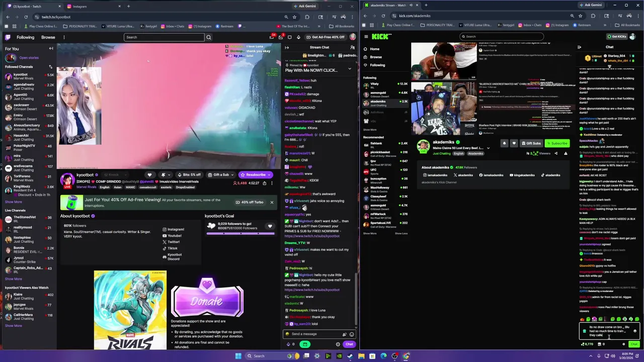The height and width of the screenshot is (362, 644).
Task: Click the green Subscribe button on Kick
Action: point(557,143)
